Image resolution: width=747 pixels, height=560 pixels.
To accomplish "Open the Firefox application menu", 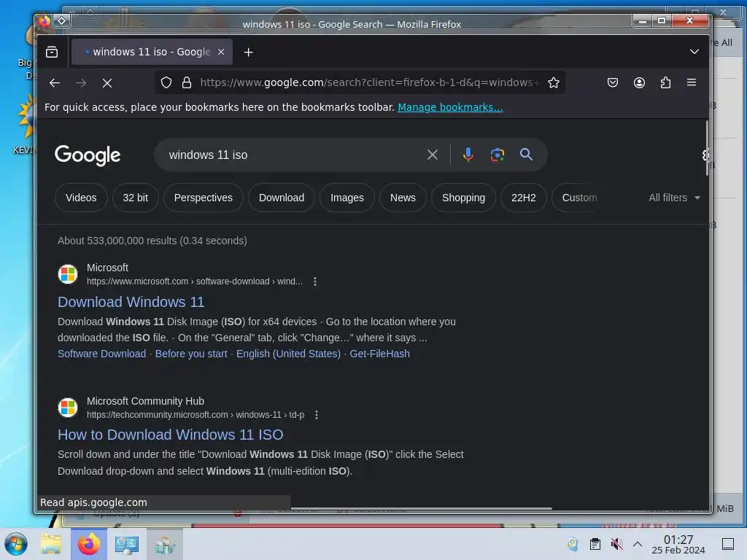I will (x=692, y=83).
